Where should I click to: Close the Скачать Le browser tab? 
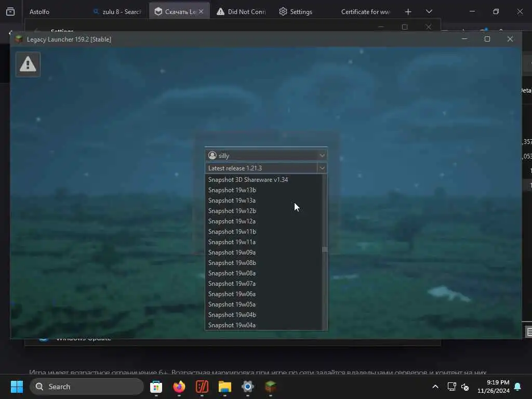pos(201,11)
